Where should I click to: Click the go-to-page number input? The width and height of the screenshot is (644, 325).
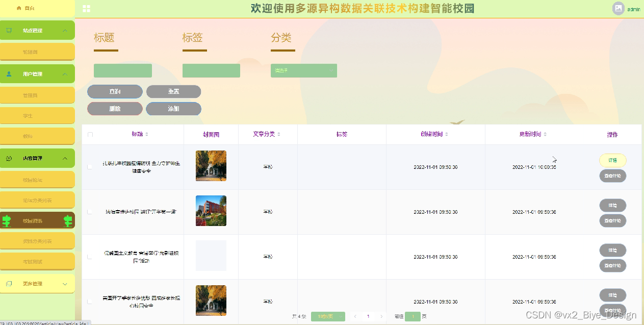[413, 316]
